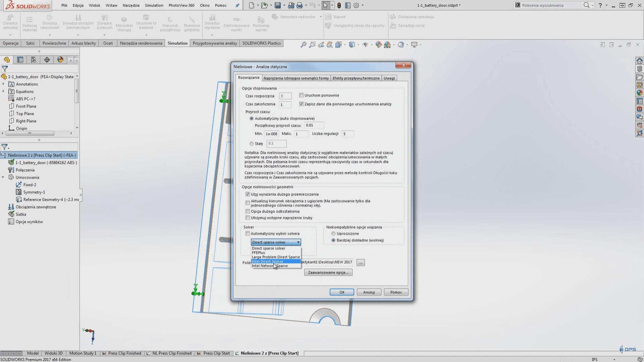The width and height of the screenshot is (644, 362).
Task: Click the Anuluj button
Action: (x=369, y=292)
